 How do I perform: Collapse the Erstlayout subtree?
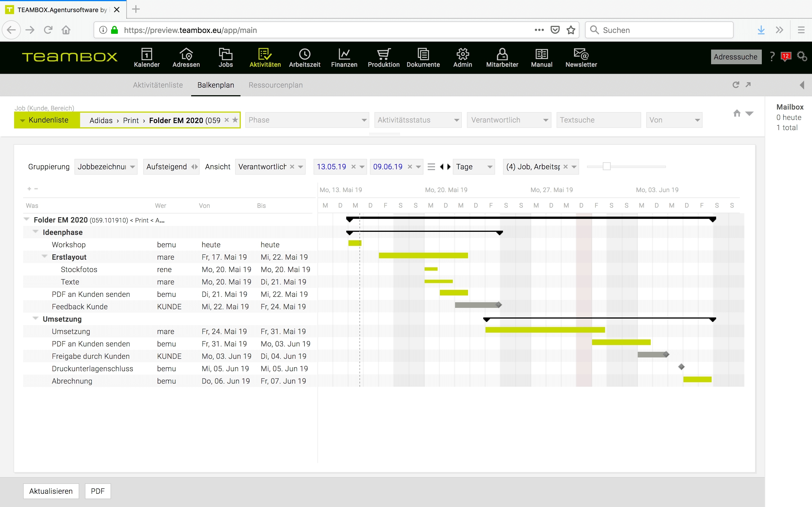(x=44, y=257)
